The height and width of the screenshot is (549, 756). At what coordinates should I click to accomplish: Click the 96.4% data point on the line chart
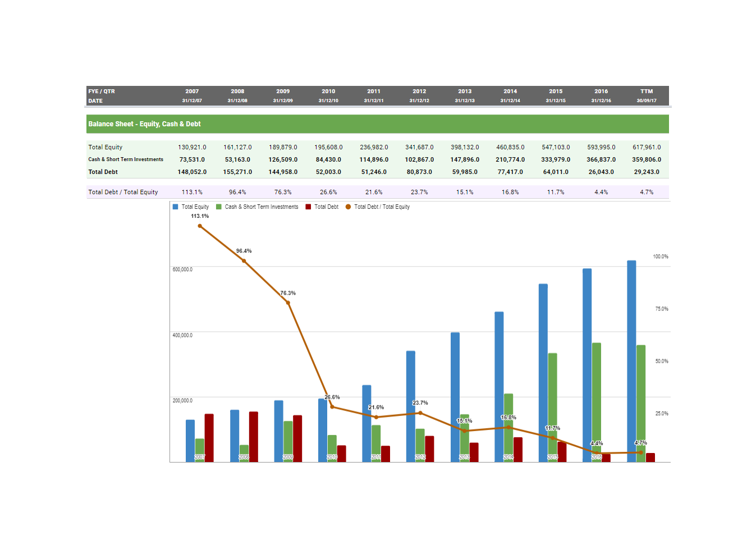pyautogui.click(x=244, y=260)
